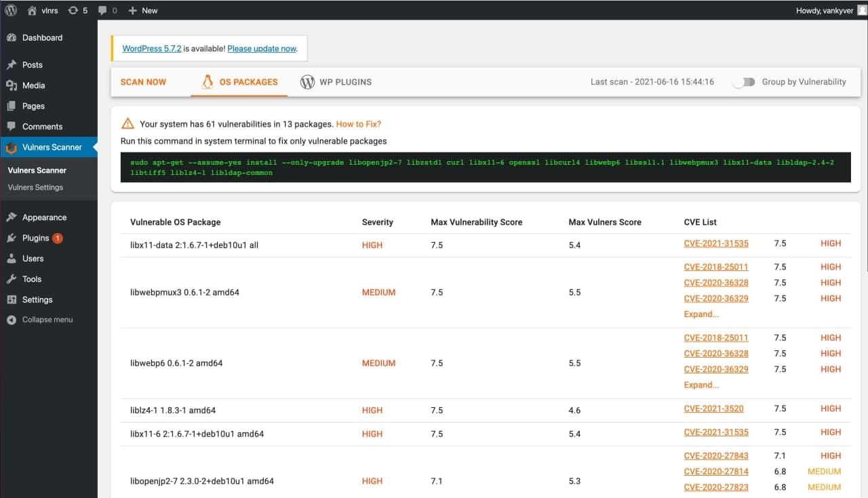Click libopenjp2-7 2.3.0-2+deb10u1 package name

(x=202, y=482)
